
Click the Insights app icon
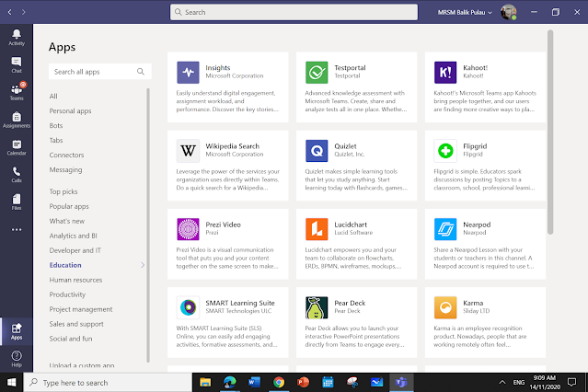(188, 73)
